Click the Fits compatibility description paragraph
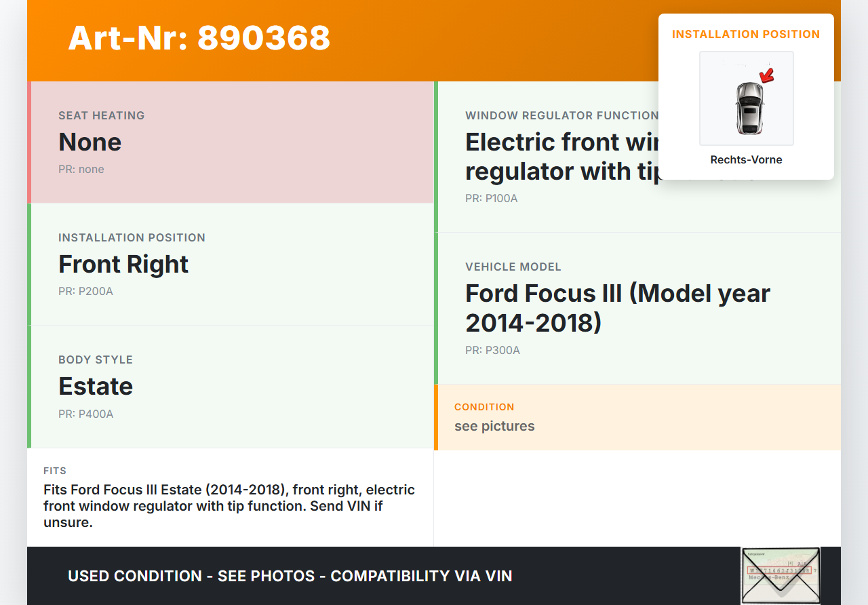 [229, 506]
